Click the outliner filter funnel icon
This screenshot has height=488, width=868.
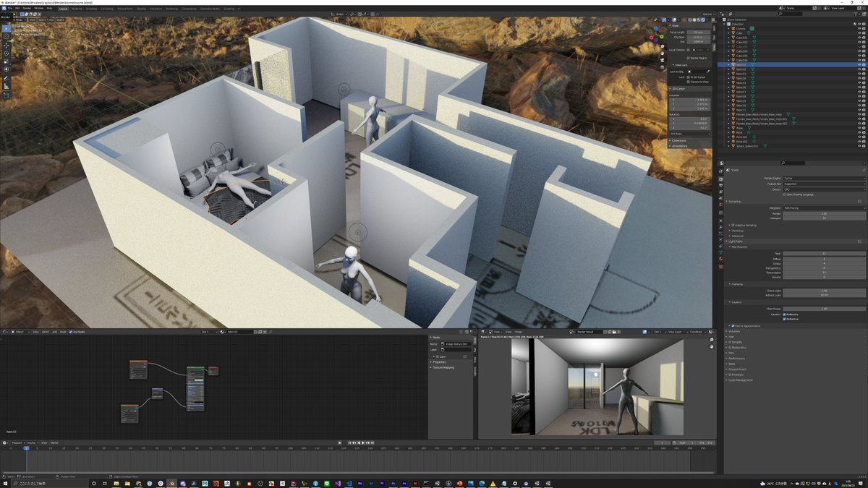[x=856, y=14]
